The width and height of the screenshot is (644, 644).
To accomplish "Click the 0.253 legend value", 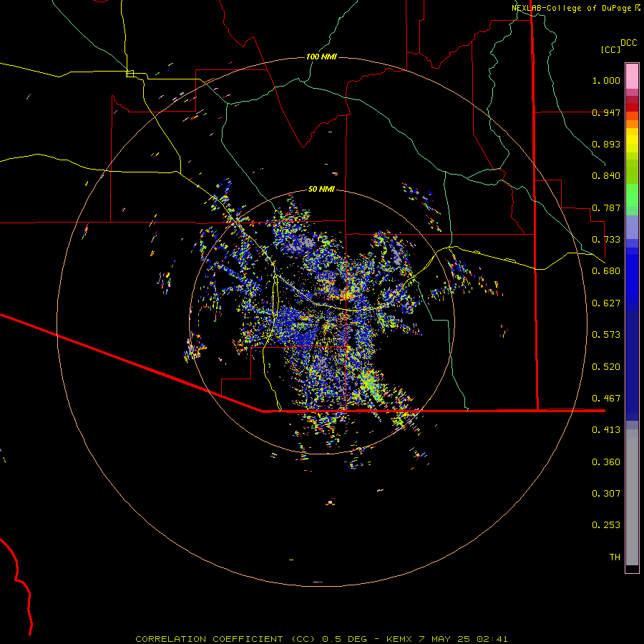I will pos(606,525).
